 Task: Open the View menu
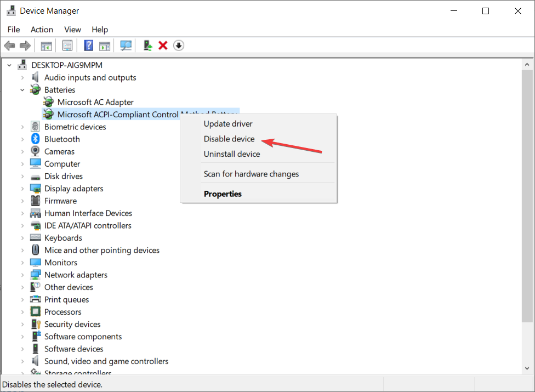73,30
